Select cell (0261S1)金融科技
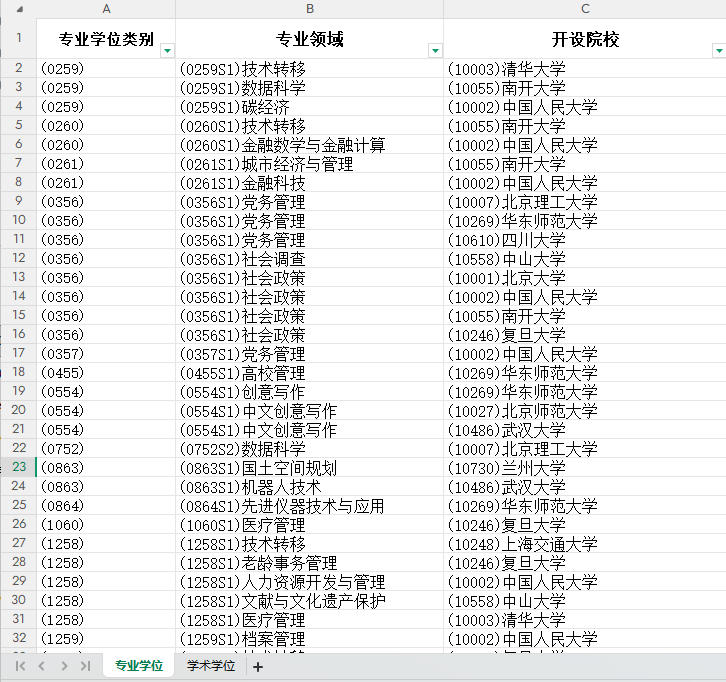The width and height of the screenshot is (726, 682). 309,182
